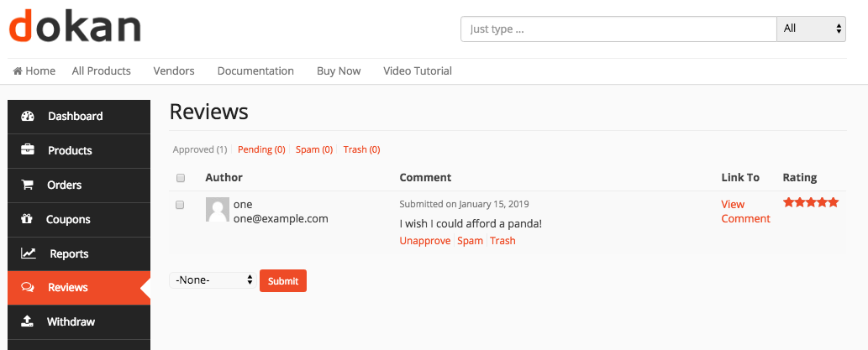Open the Documentation menu item
The width and height of the screenshot is (868, 350).
255,71
